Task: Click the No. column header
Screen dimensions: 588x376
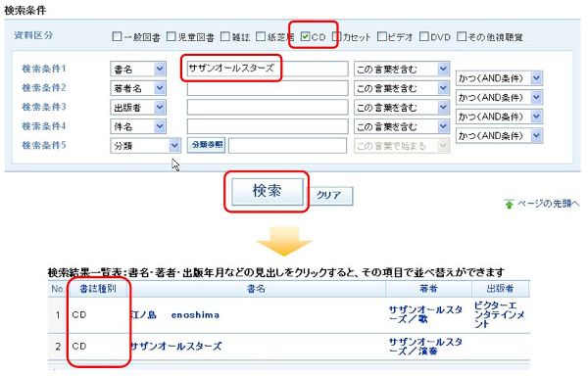Action: (x=58, y=289)
